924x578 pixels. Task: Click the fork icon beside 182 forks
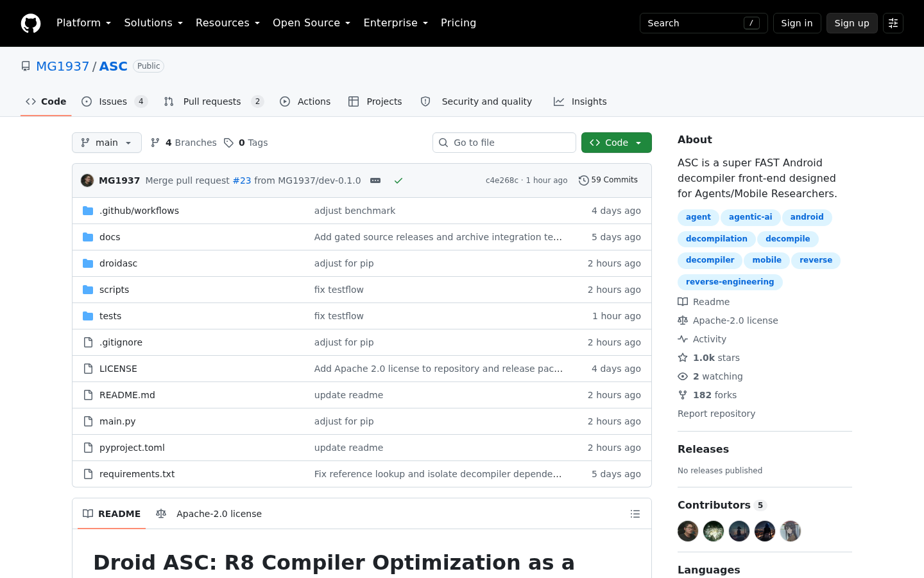click(683, 395)
